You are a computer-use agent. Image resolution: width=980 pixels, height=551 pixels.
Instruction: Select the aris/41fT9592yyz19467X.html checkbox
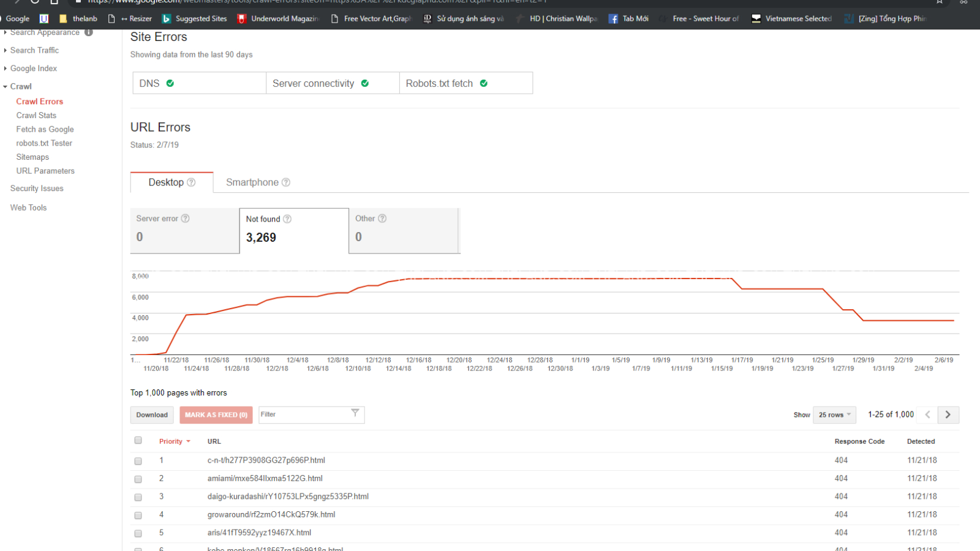point(138,533)
